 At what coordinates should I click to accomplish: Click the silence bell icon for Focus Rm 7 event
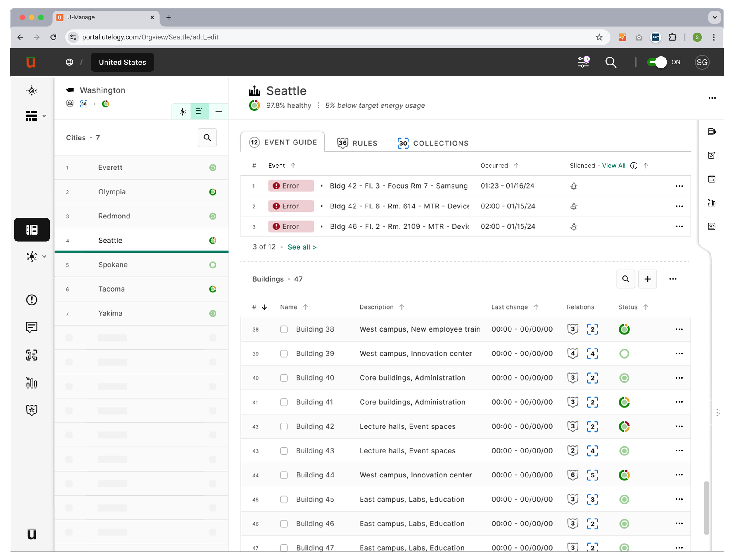(x=574, y=186)
